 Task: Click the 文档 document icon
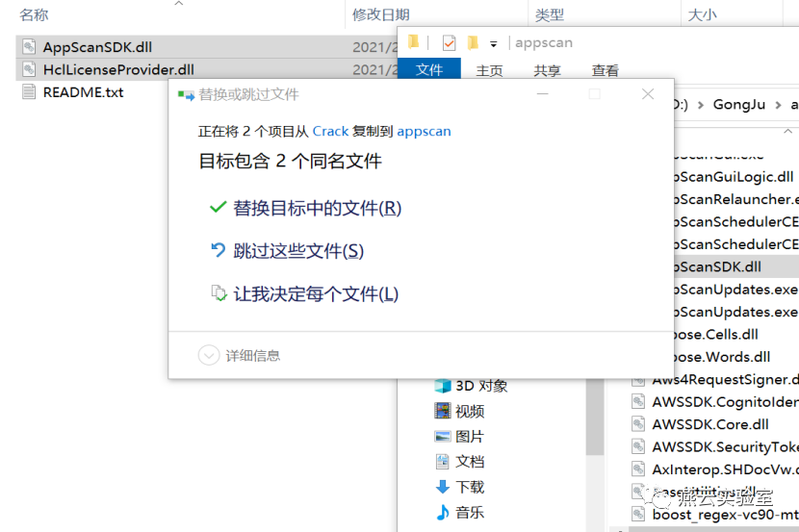click(442, 461)
